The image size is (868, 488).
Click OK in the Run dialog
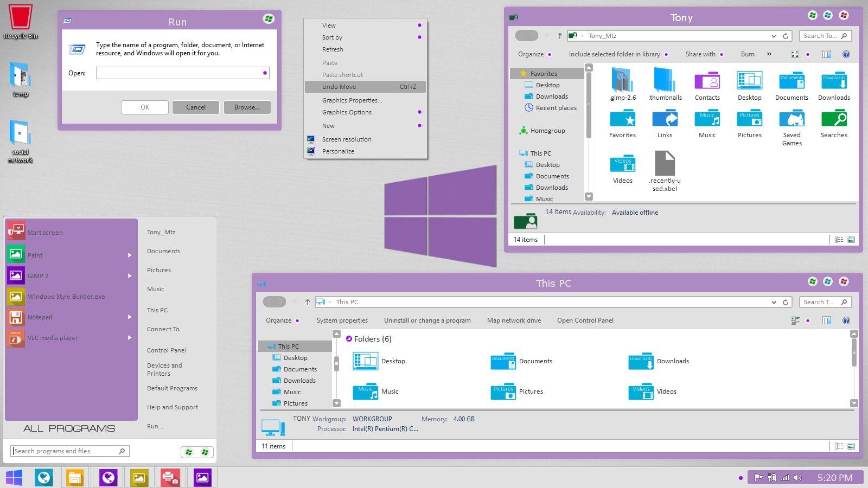click(145, 107)
